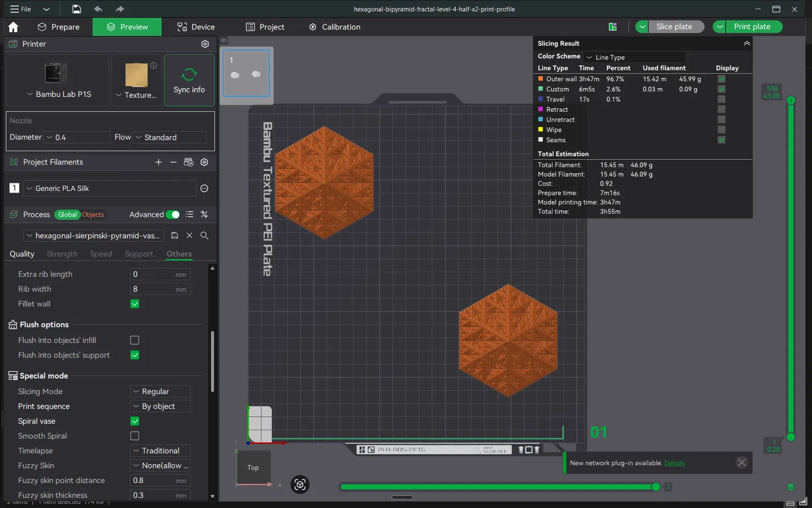Search process settings with magnifier icon
Screen dimensions: 812x508
tap(204, 236)
